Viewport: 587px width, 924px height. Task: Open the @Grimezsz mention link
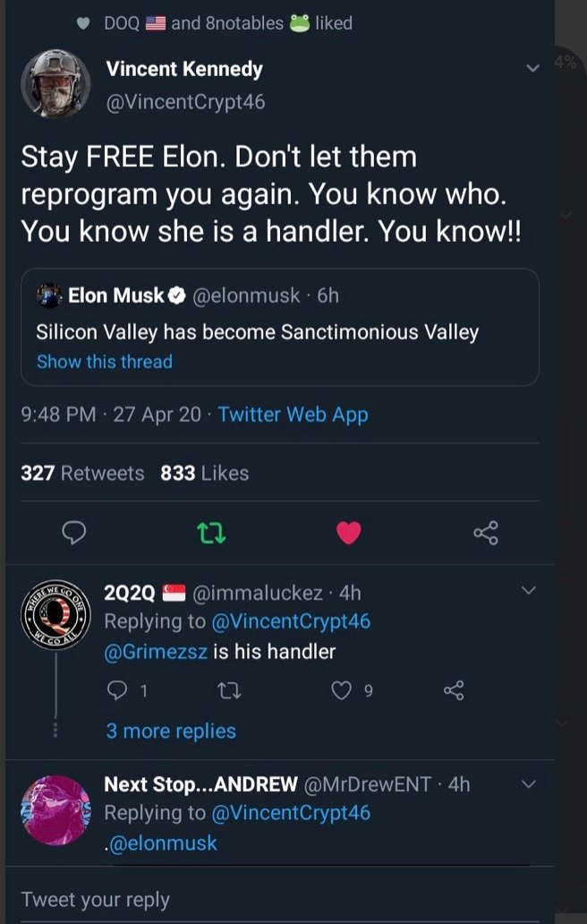click(x=156, y=651)
